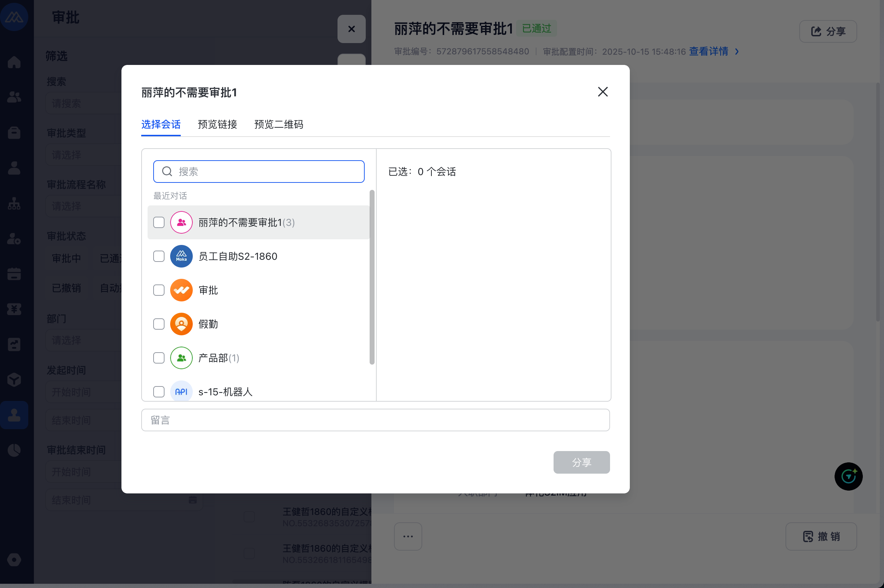The width and height of the screenshot is (884, 588).
Task: Click the gray 分享 submit button
Action: coord(581,462)
